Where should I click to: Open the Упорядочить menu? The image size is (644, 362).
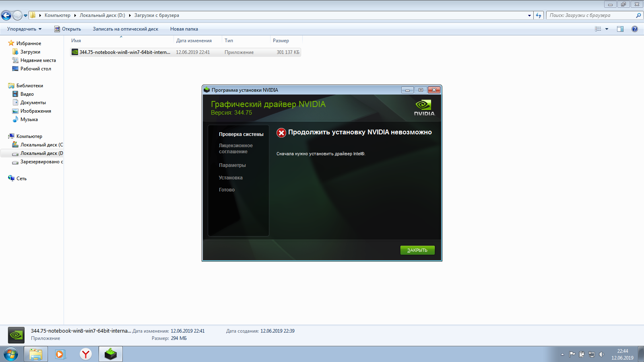[x=24, y=29]
